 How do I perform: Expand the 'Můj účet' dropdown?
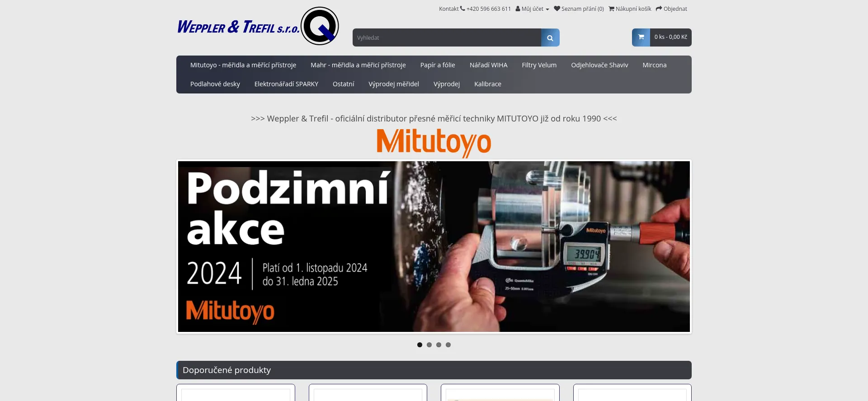point(532,9)
